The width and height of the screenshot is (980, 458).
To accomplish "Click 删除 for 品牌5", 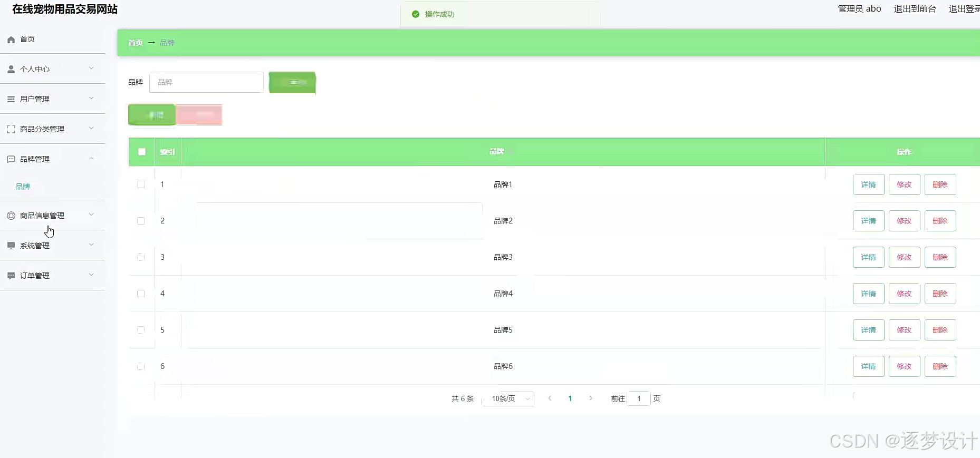I will [x=940, y=330].
